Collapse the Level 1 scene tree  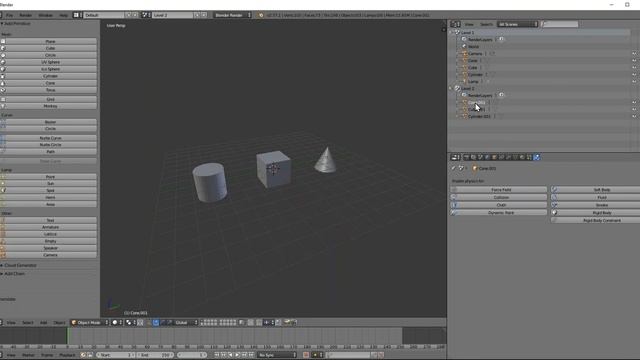click(451, 32)
